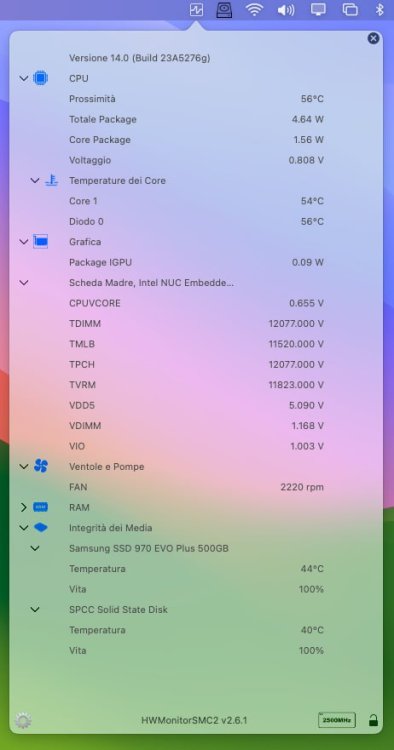The image size is (394, 750).
Task: Open the Bluetooth menu bar icon
Action: [x=379, y=10]
